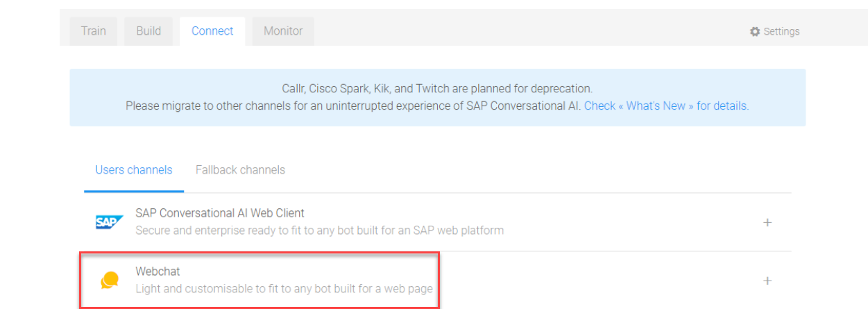Switch to the Build tab
Screen dimensions: 868x309
point(148,31)
